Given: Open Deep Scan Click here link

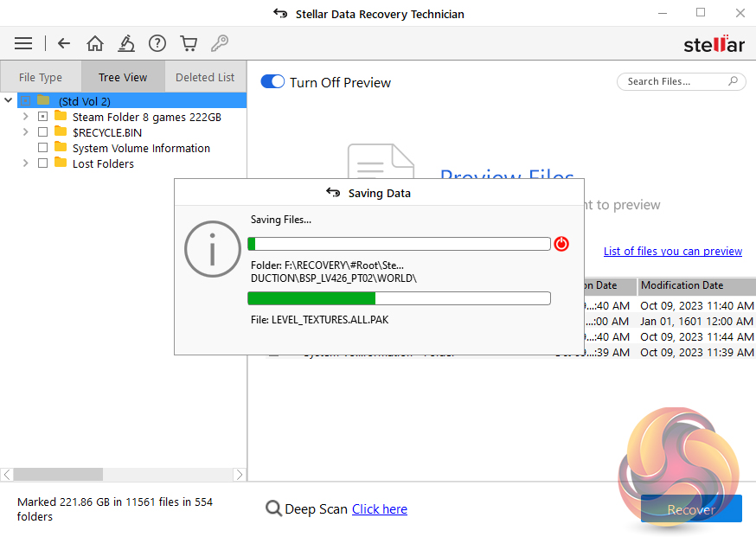Looking at the screenshot, I should (x=380, y=509).
